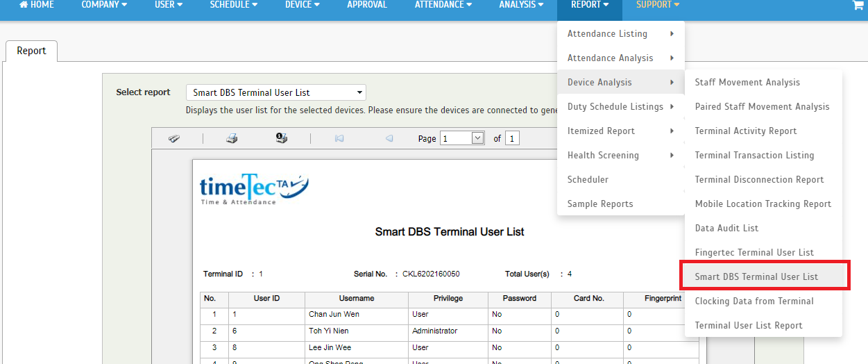Click the report title Smart DBS Terminal User List
The height and width of the screenshot is (364, 868).
450,232
